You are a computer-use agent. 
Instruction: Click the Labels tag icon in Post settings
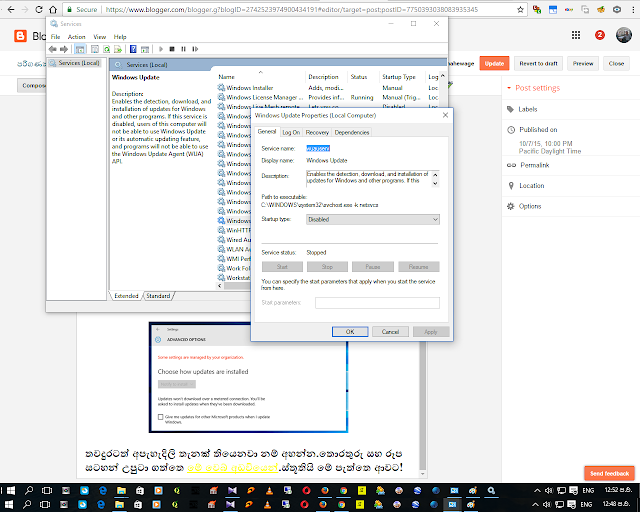coord(510,109)
